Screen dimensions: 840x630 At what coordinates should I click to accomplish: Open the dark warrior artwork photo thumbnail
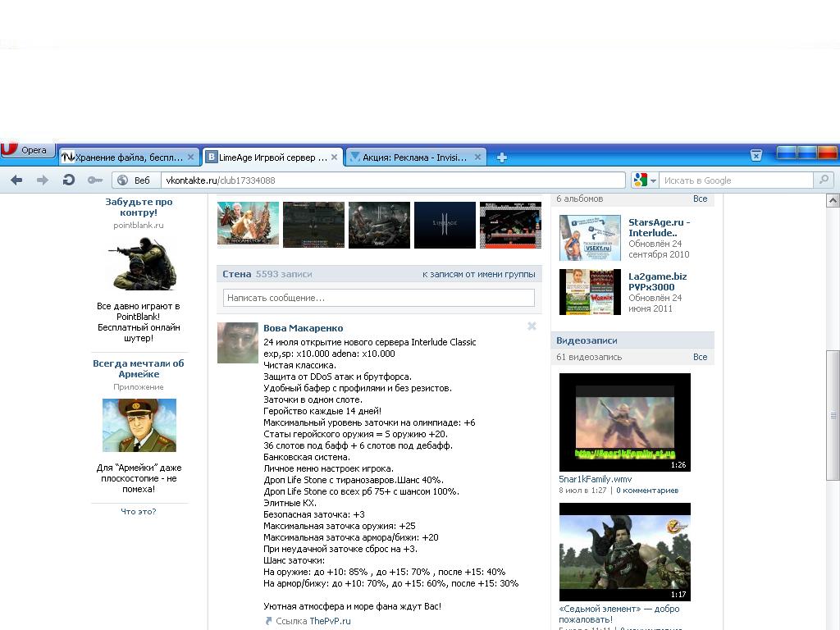pos(379,225)
